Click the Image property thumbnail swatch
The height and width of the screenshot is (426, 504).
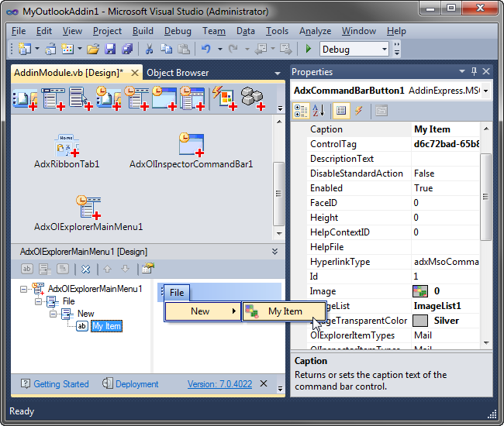[x=420, y=291]
